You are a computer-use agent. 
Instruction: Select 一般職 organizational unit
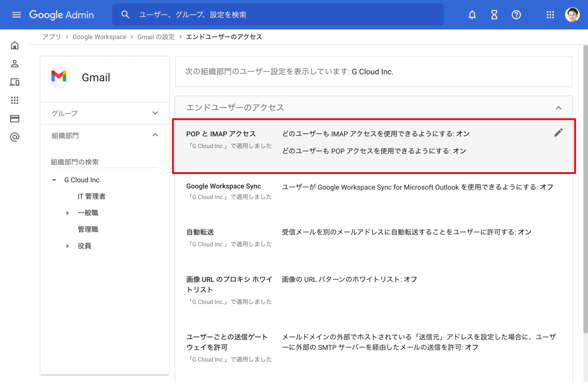tap(88, 213)
